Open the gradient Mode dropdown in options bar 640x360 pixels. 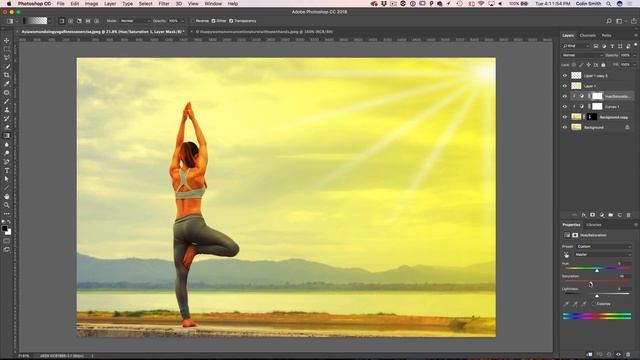click(x=135, y=21)
